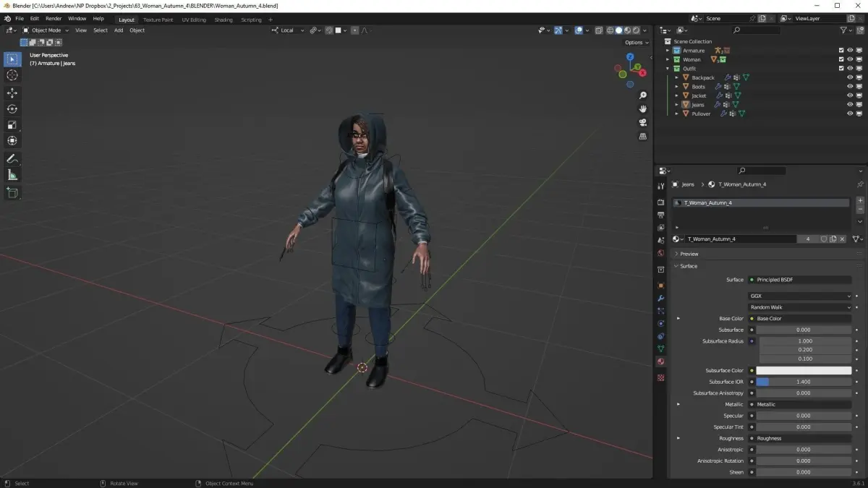Viewport: 868px width, 488px height.
Task: Toggle camera view icon in viewport
Action: (x=642, y=122)
